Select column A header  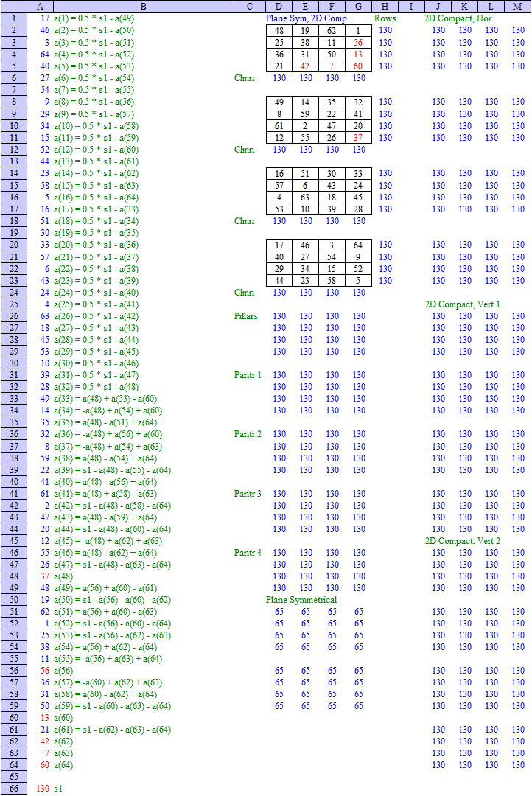[40, 6]
